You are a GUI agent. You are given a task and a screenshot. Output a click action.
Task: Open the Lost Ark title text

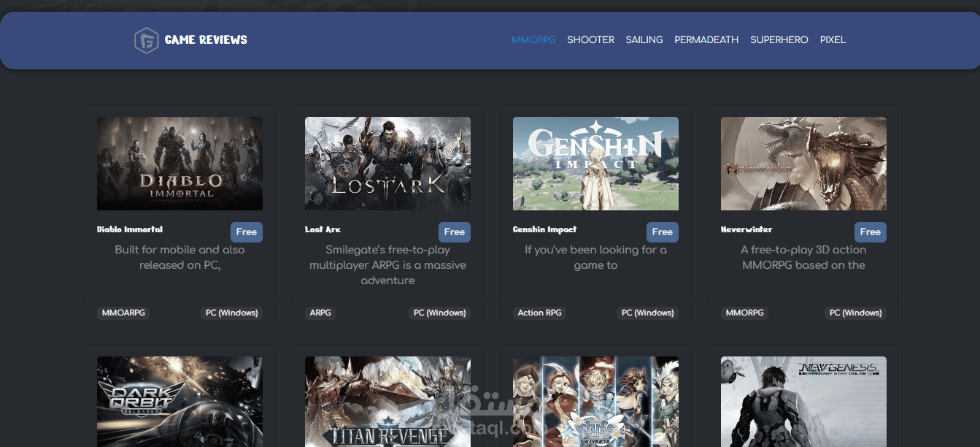point(323,229)
